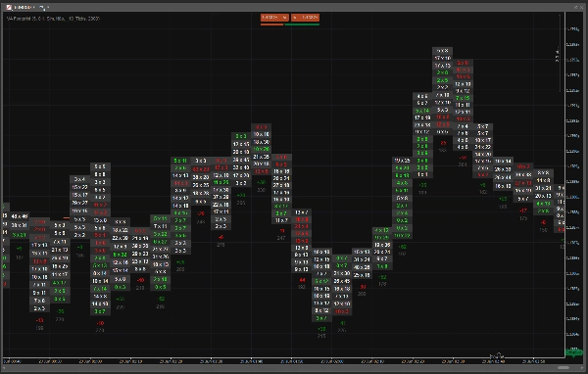Click the detach window icon at top right

coord(576,7)
